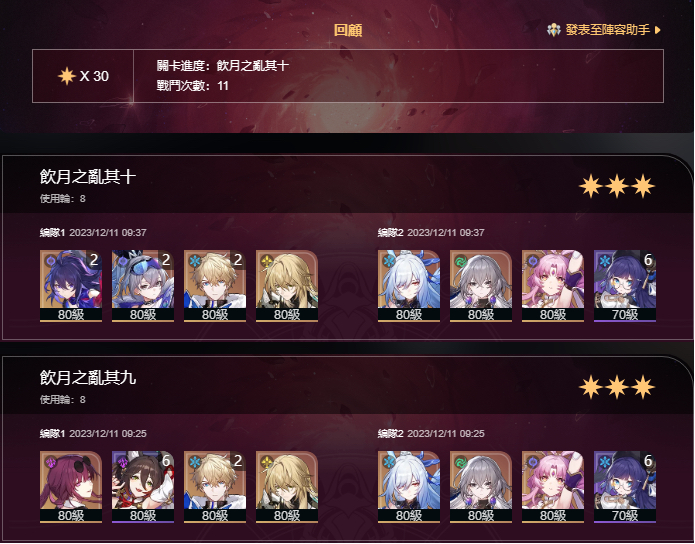Screen dimensions: 695x544
Task: Select the Fu Xuan portrait in stage ten team 2
Action: click(x=553, y=286)
